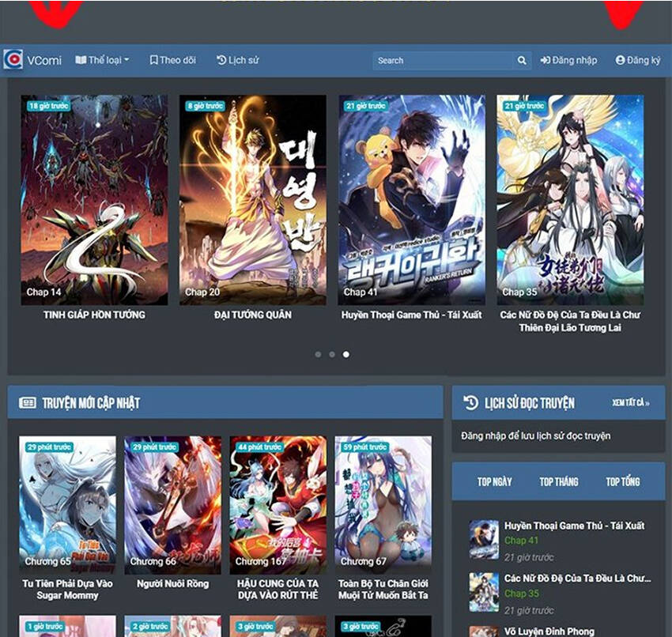Select the first carousel dot indicator
The height and width of the screenshot is (637, 672).
318,354
